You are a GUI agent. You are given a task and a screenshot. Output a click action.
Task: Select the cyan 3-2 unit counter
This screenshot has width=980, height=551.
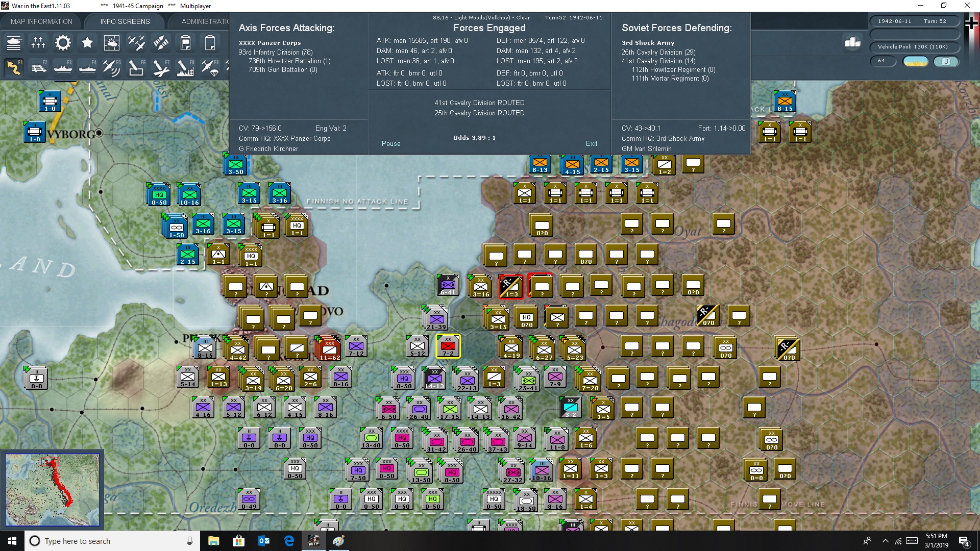571,407
